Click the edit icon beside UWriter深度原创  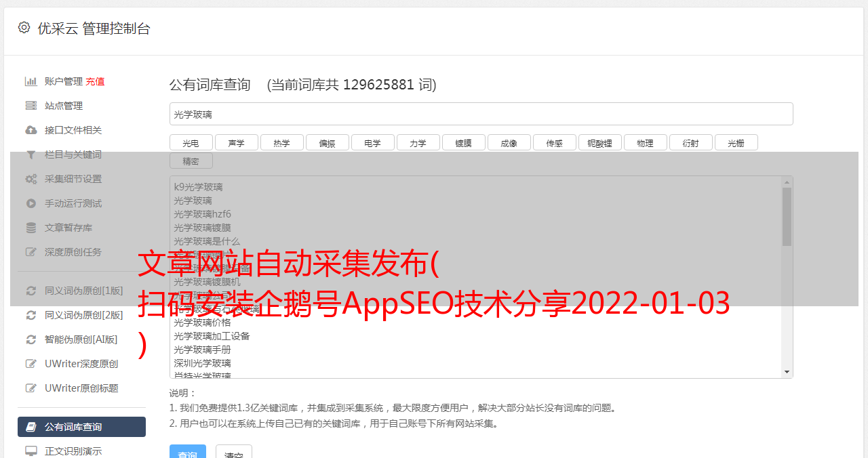pyautogui.click(x=31, y=364)
